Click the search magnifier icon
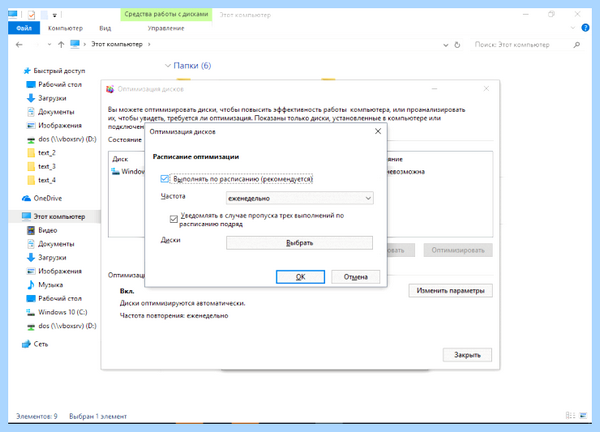Viewport: 600px width, 432px height. pos(577,45)
